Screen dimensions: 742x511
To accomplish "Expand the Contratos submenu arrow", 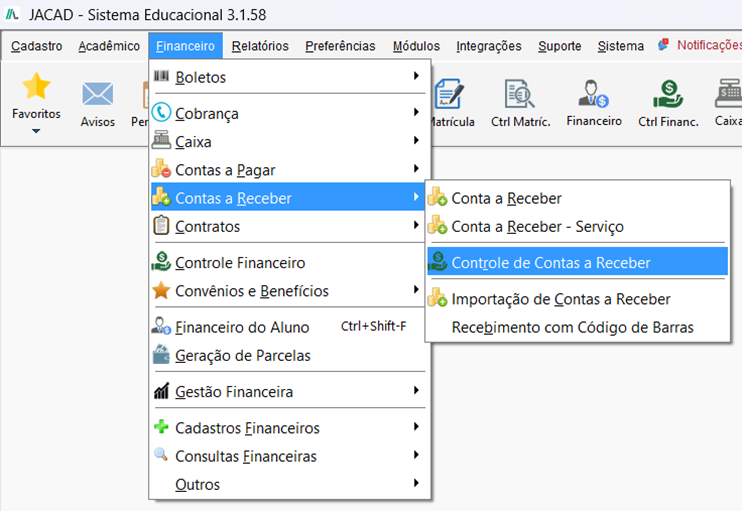I will tap(416, 225).
